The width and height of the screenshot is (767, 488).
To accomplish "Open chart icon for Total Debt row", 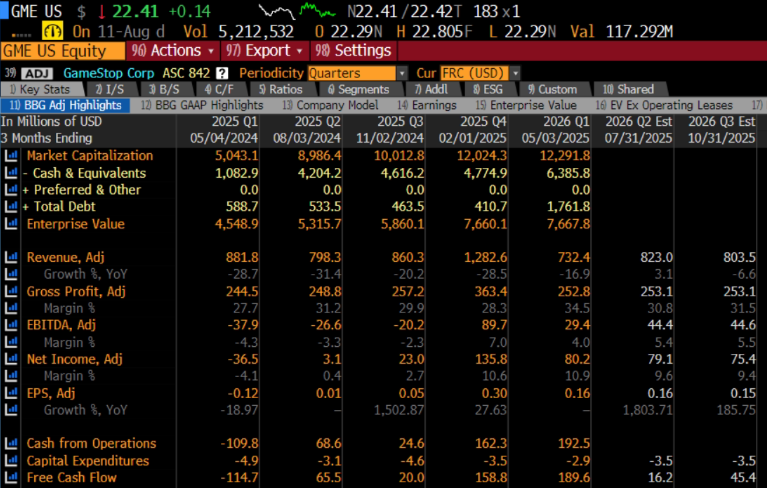I will [x=11, y=206].
